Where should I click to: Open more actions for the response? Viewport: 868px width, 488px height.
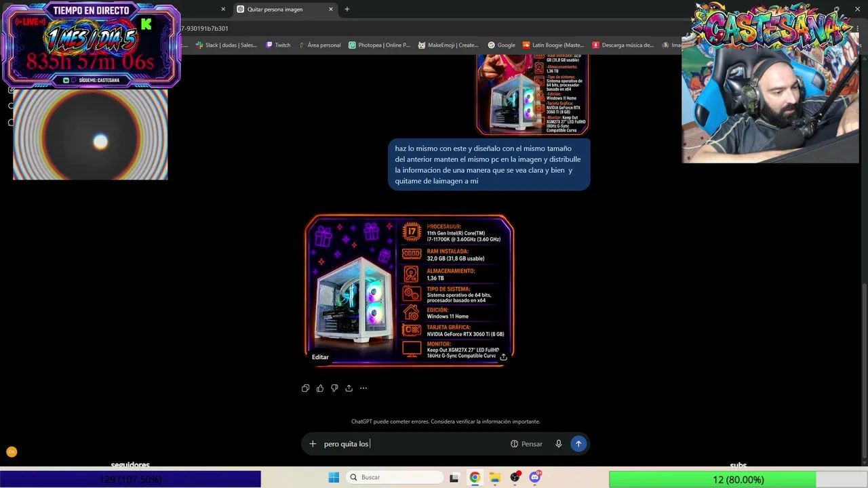pyautogui.click(x=363, y=388)
